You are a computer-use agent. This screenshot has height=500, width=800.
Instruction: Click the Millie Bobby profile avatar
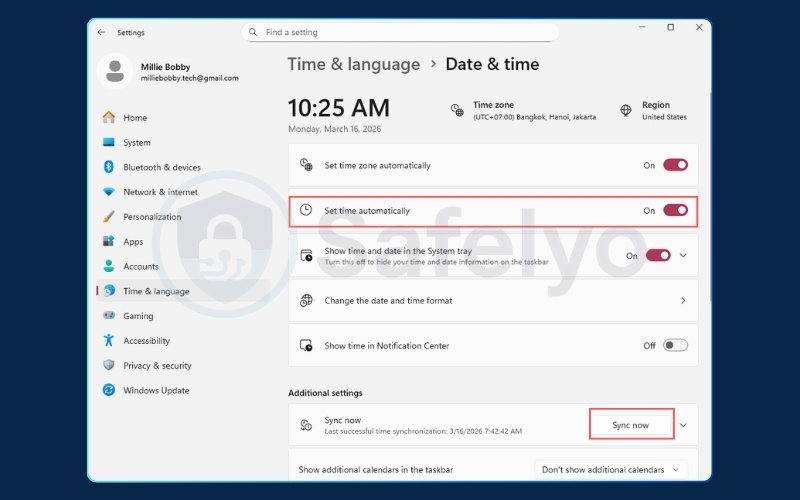click(x=115, y=71)
